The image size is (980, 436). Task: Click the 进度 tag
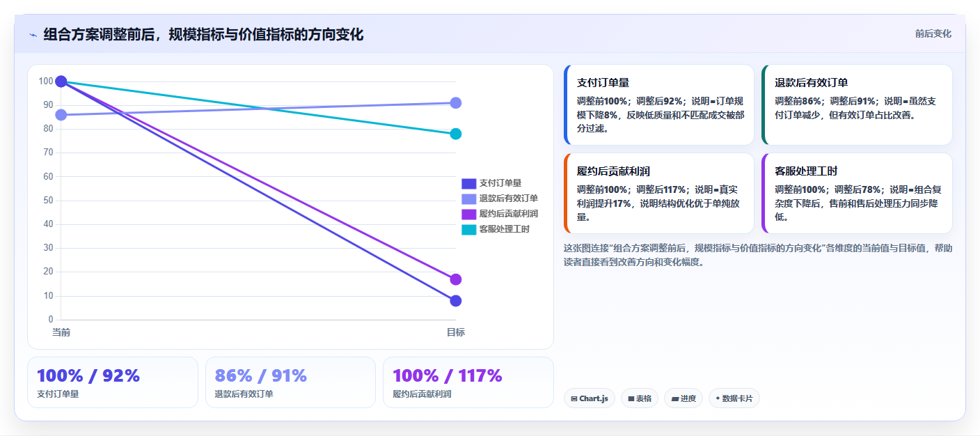click(x=683, y=398)
